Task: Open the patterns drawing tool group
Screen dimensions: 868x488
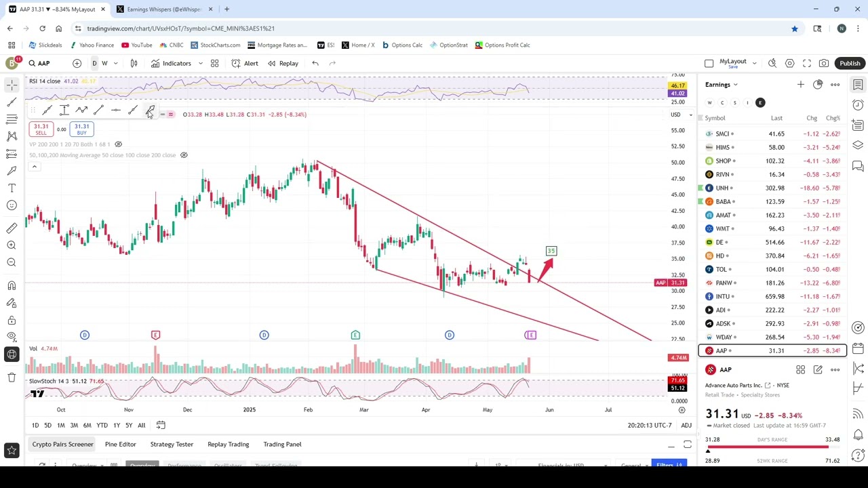Action: pos(12,136)
